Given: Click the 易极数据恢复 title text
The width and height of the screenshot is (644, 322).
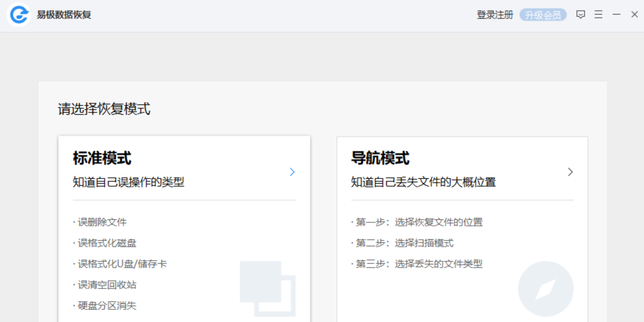Looking at the screenshot, I should point(64,15).
